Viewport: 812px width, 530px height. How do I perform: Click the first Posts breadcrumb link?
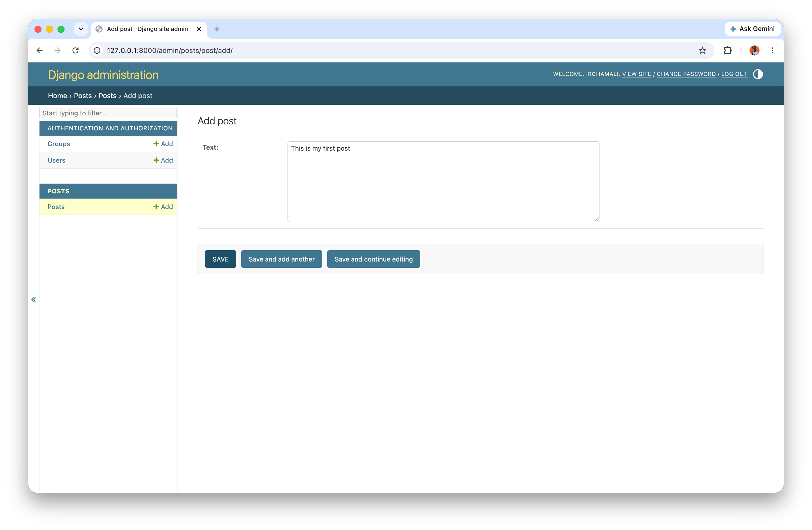click(x=83, y=96)
